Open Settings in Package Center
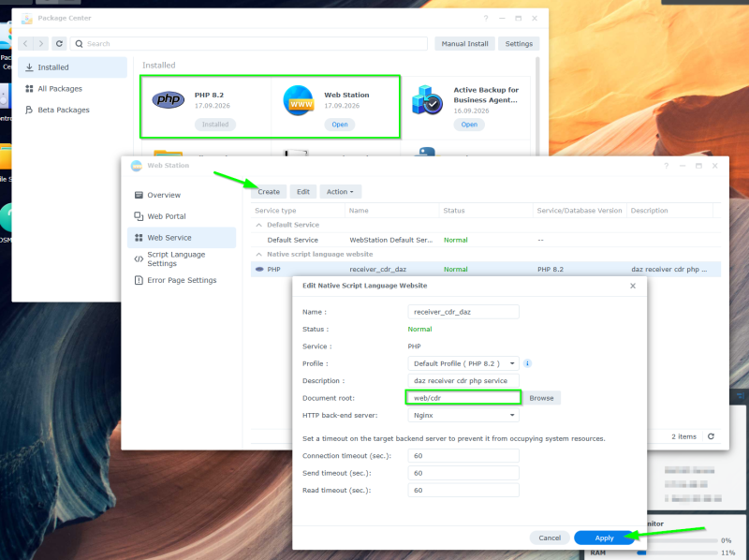 point(519,43)
